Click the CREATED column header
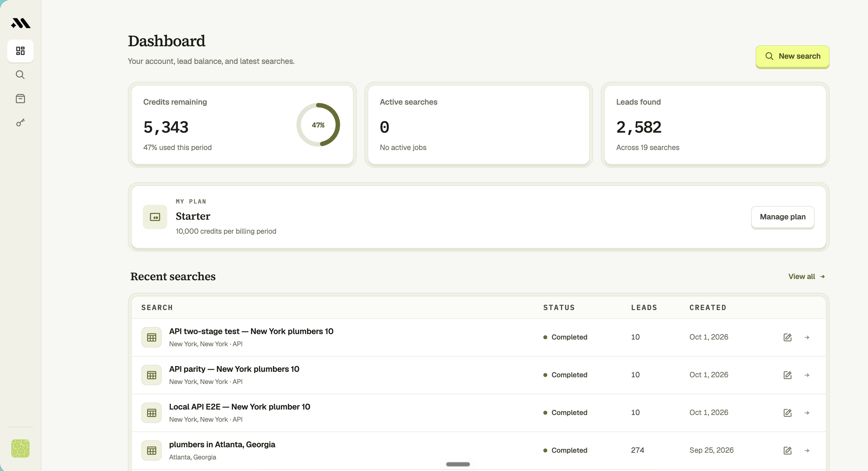 [707, 307]
